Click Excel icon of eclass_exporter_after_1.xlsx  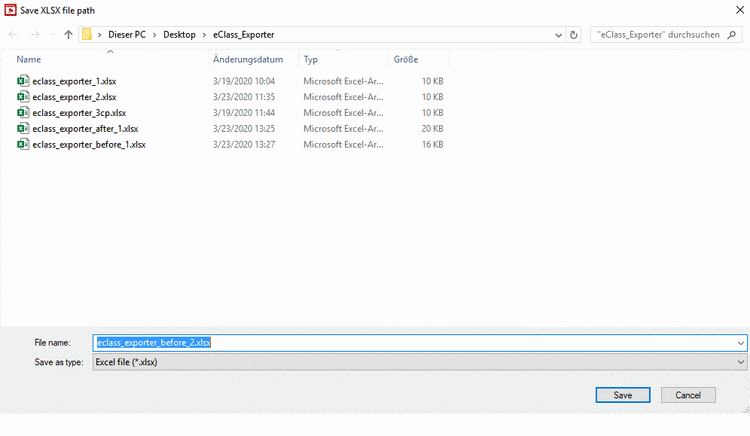pyautogui.click(x=23, y=128)
